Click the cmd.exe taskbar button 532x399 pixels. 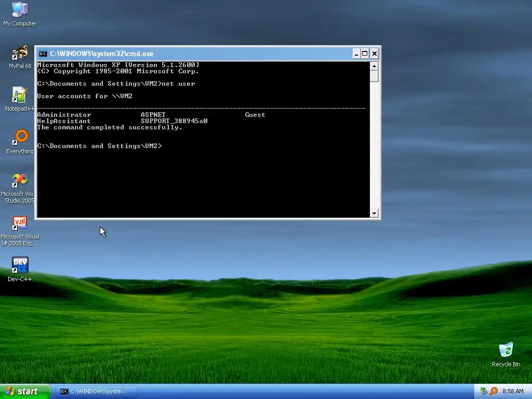[x=97, y=391]
